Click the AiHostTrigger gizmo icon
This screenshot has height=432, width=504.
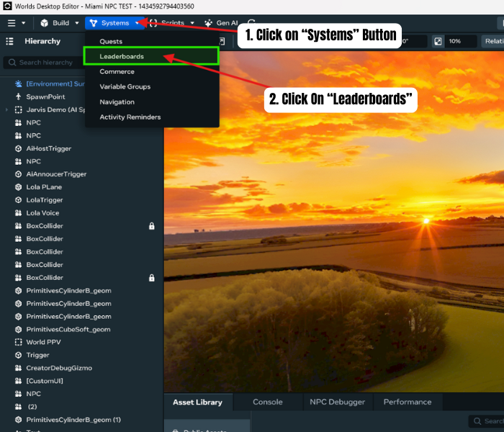point(19,148)
